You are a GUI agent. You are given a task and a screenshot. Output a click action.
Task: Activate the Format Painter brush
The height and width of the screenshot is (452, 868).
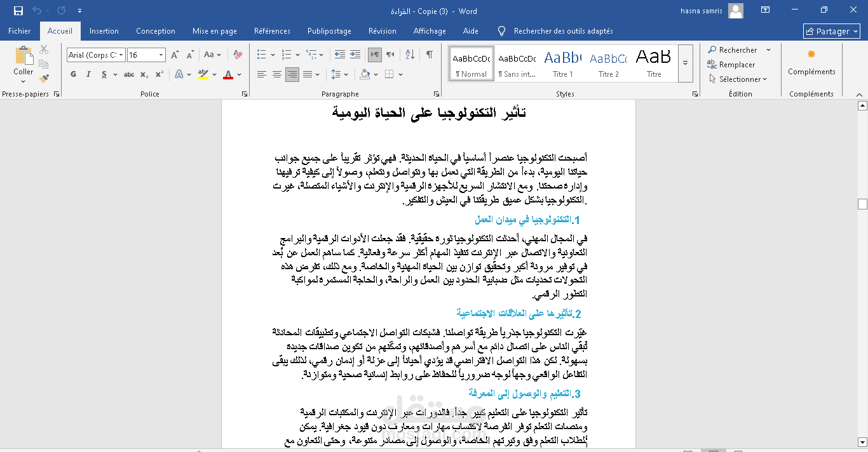pos(44,79)
